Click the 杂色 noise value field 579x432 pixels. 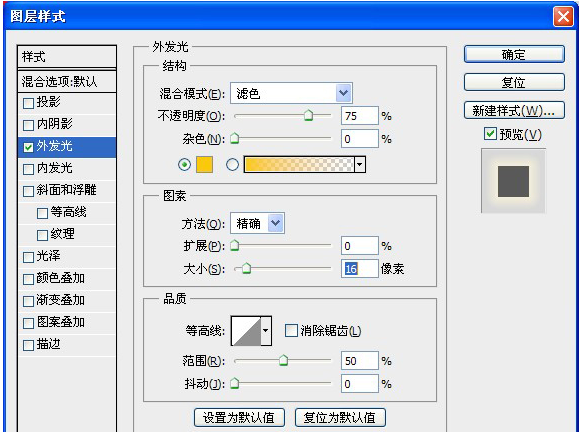[360, 139]
